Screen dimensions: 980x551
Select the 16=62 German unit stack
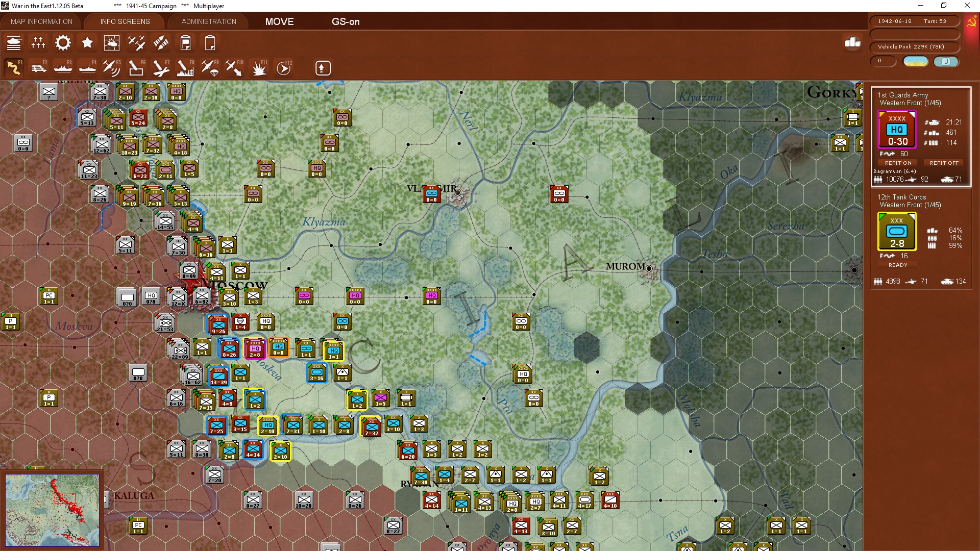pos(192,376)
